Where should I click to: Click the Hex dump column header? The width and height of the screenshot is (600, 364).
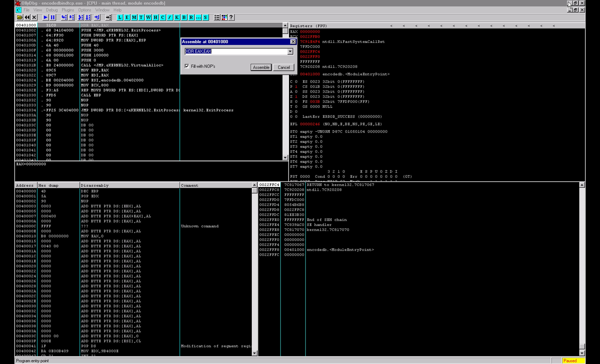coord(58,185)
